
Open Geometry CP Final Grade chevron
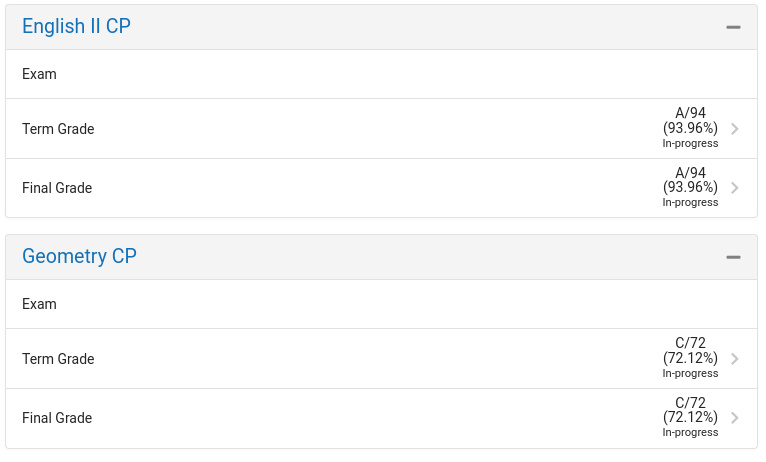[x=734, y=418]
